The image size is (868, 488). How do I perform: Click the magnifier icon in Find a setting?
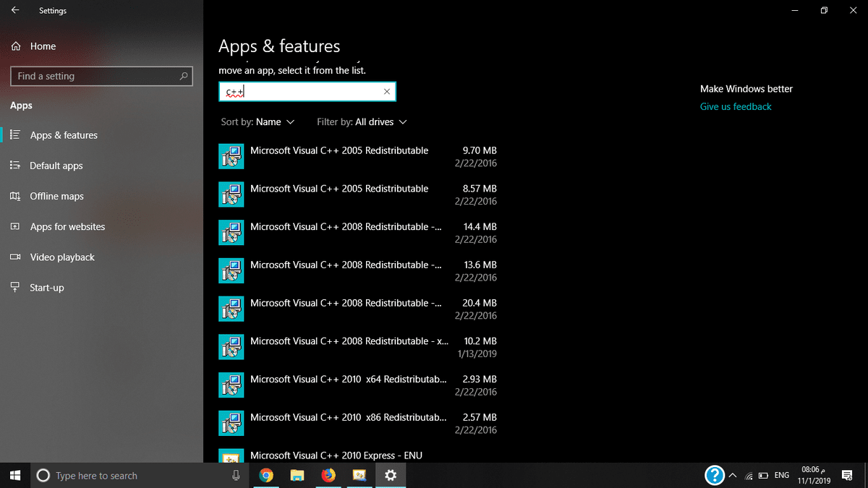point(184,76)
